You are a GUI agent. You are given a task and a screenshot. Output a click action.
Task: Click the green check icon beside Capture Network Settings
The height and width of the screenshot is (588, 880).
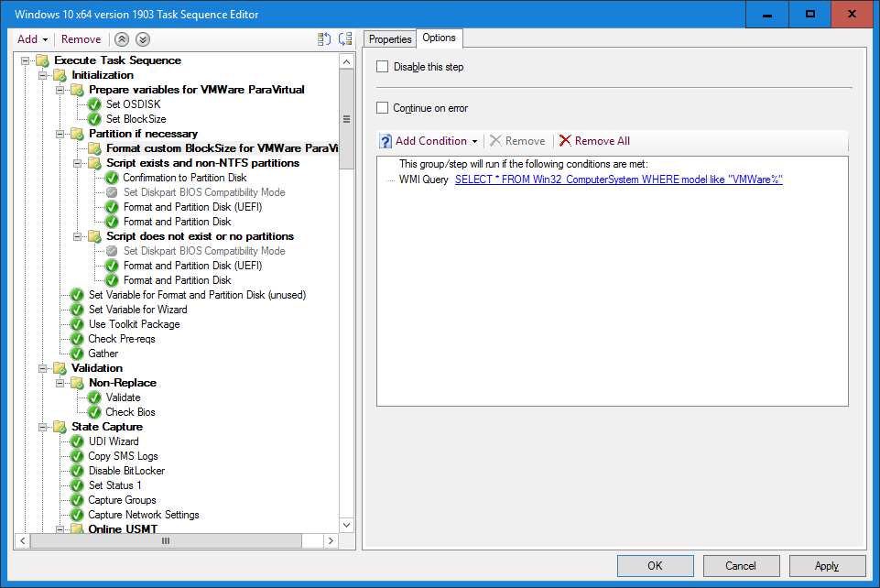(x=77, y=515)
